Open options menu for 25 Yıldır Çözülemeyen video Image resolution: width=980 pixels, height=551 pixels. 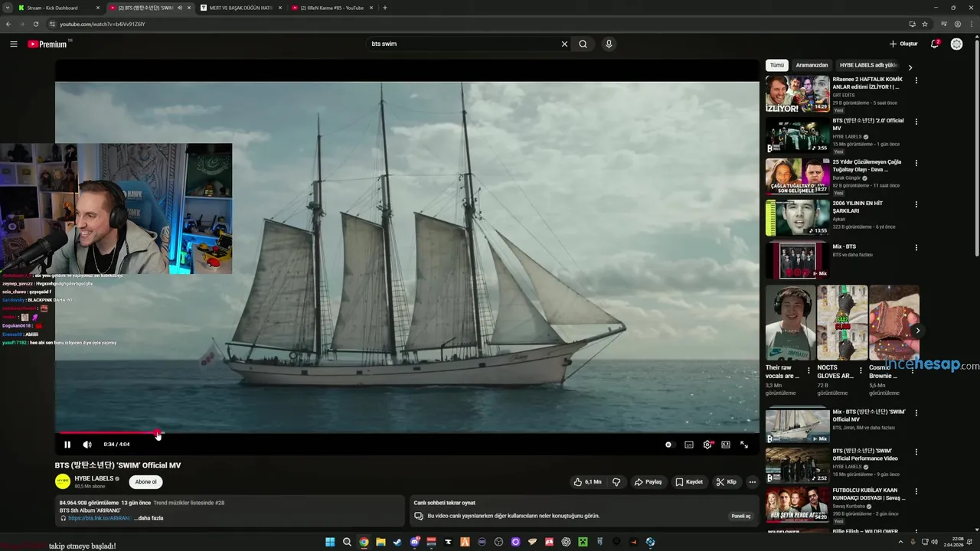point(916,163)
